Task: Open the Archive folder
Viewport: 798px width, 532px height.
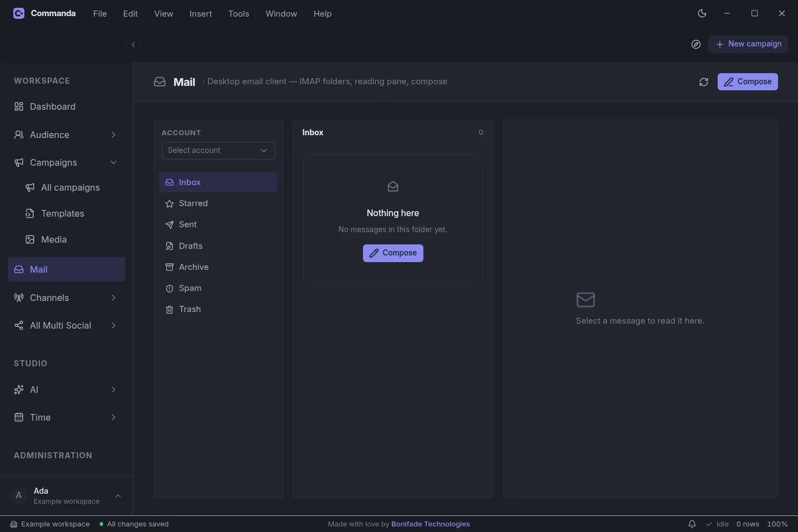Action: click(x=218, y=267)
